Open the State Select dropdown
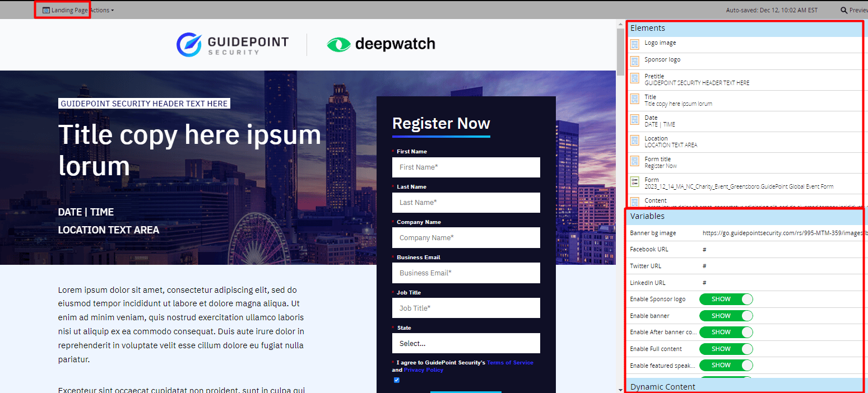This screenshot has width=868, height=393. (x=466, y=343)
